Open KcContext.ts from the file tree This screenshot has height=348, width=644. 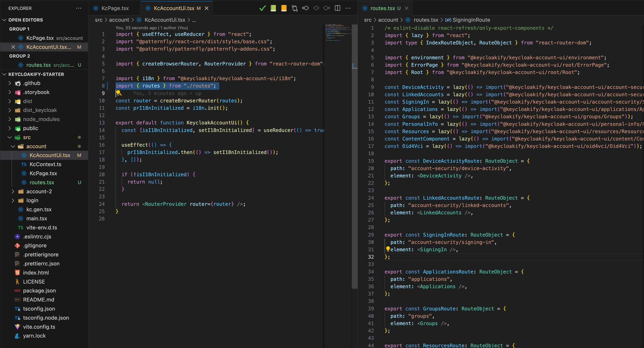tap(45, 164)
